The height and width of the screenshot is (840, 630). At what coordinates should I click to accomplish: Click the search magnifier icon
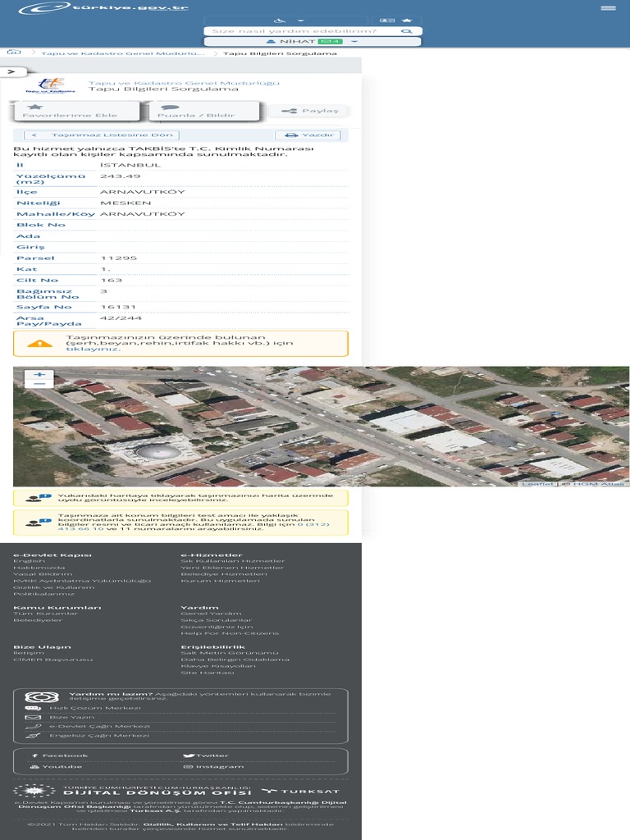point(407,31)
